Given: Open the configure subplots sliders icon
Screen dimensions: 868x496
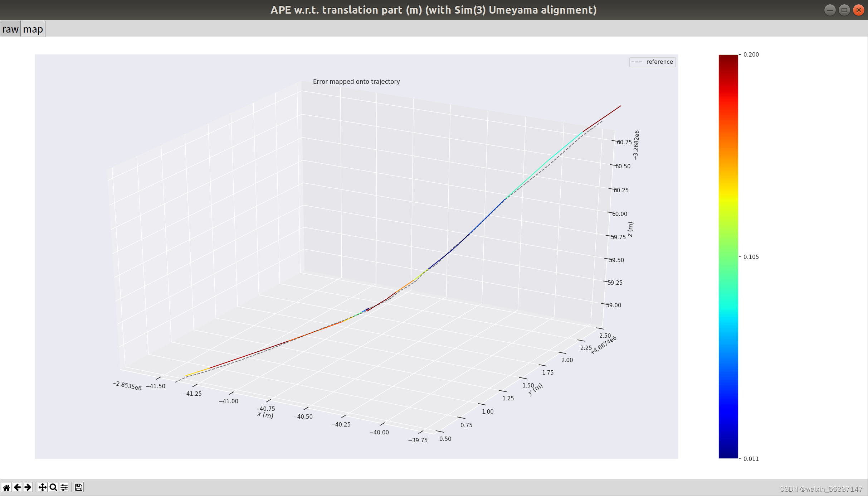Looking at the screenshot, I should pos(64,487).
